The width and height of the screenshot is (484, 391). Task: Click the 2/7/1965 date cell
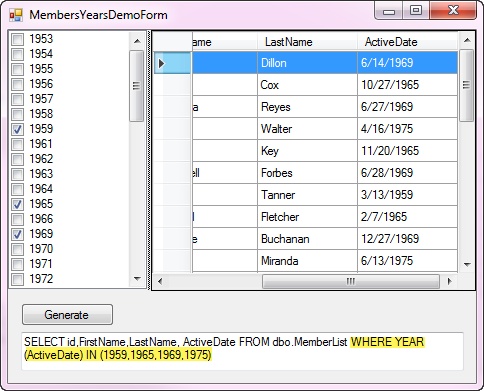click(x=407, y=217)
